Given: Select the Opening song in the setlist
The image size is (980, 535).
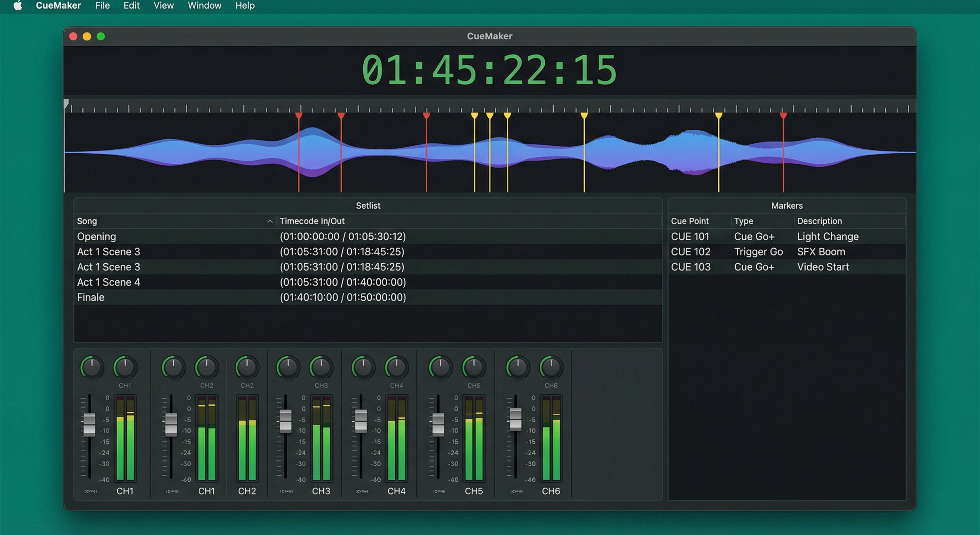Looking at the screenshot, I should coord(97,237).
